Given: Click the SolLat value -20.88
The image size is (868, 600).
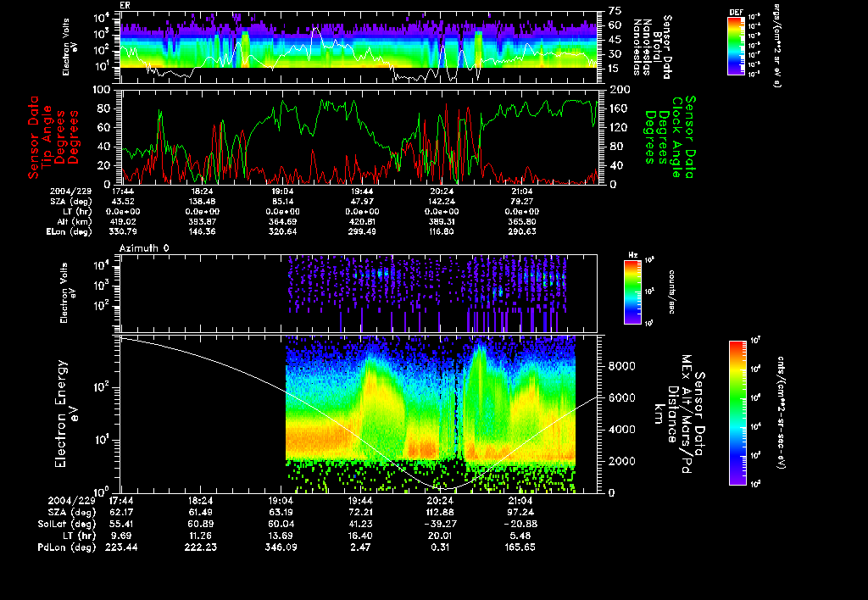Looking at the screenshot, I should coord(520,524).
